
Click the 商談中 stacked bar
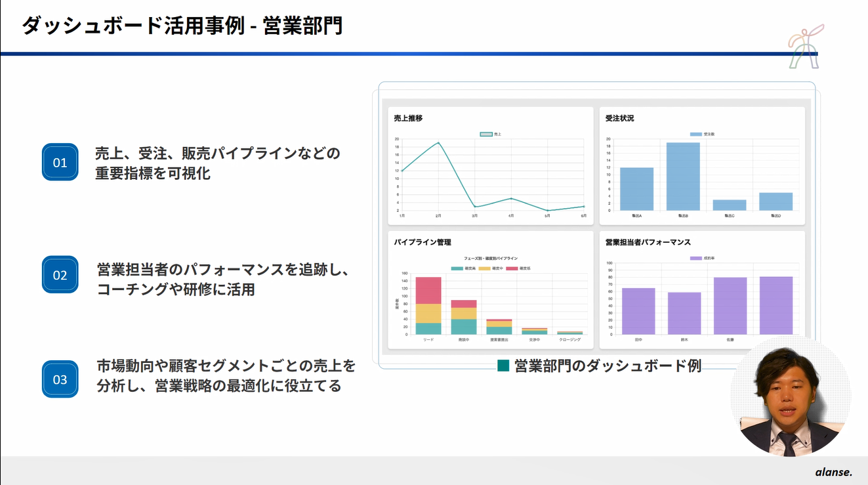pyautogui.click(x=464, y=317)
